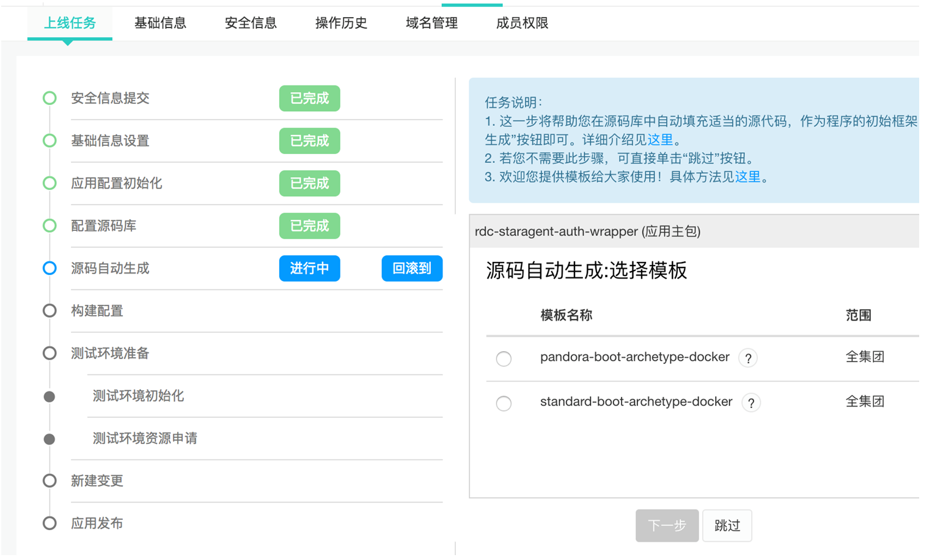Select standard-boot-archetype-docker template radio
The height and width of the screenshot is (560, 932).
[x=504, y=403]
